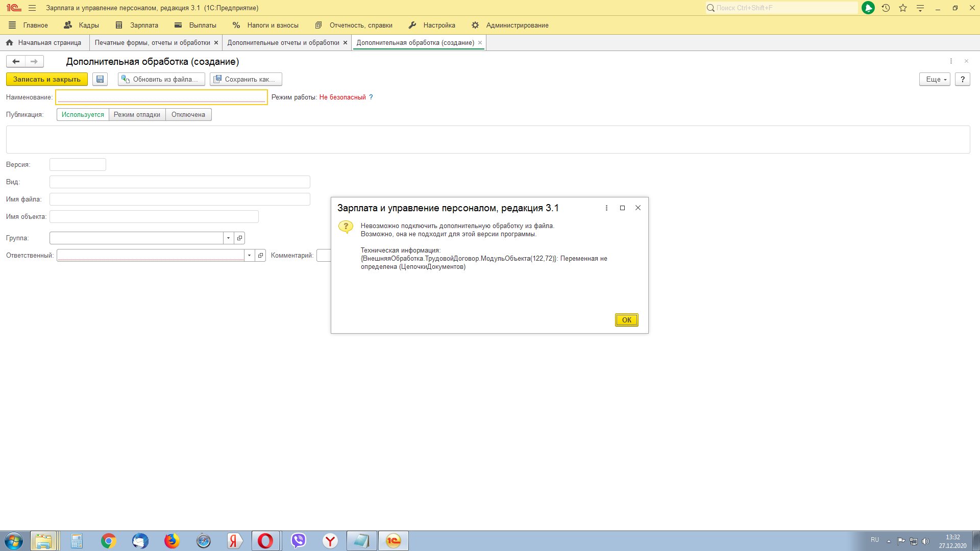Launch Firefox from taskbar
Screen dimensions: 980x551
[x=171, y=541]
